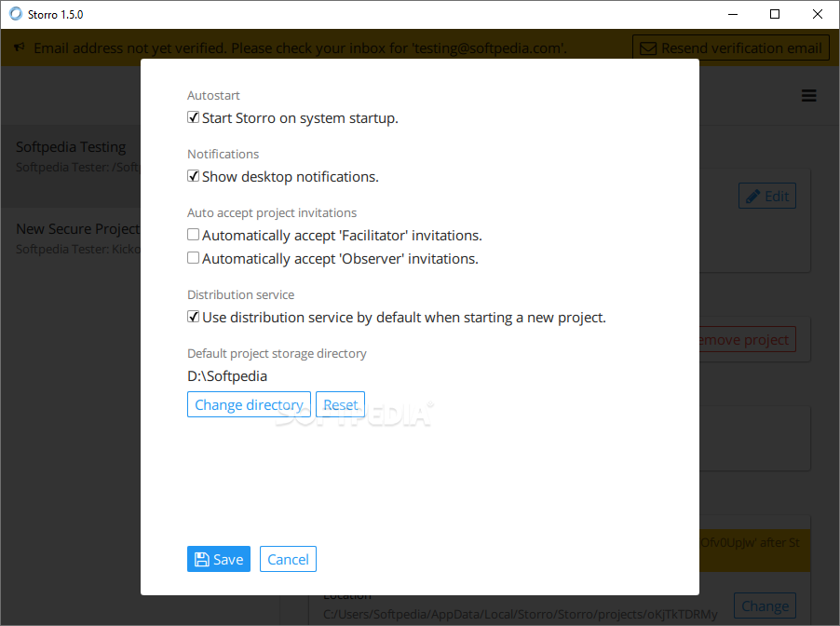The height and width of the screenshot is (626, 840).
Task: Click Default project storage directory label
Action: [x=277, y=354]
